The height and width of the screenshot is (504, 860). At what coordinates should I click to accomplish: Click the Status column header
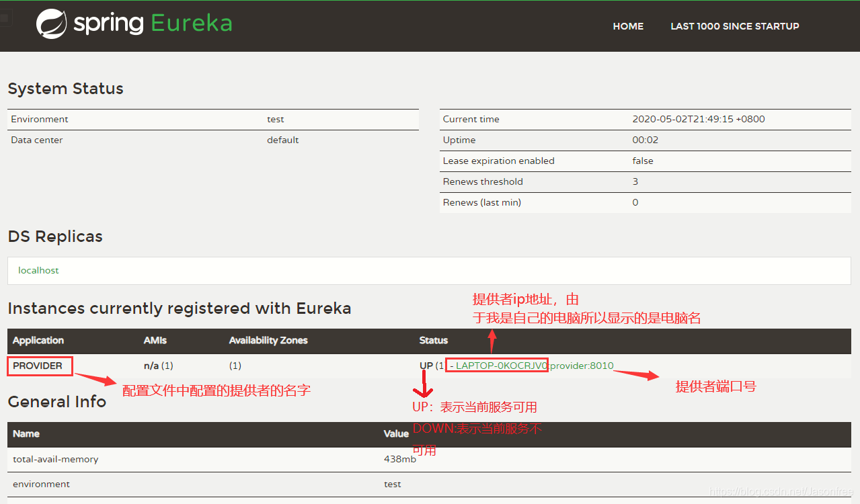click(x=434, y=340)
